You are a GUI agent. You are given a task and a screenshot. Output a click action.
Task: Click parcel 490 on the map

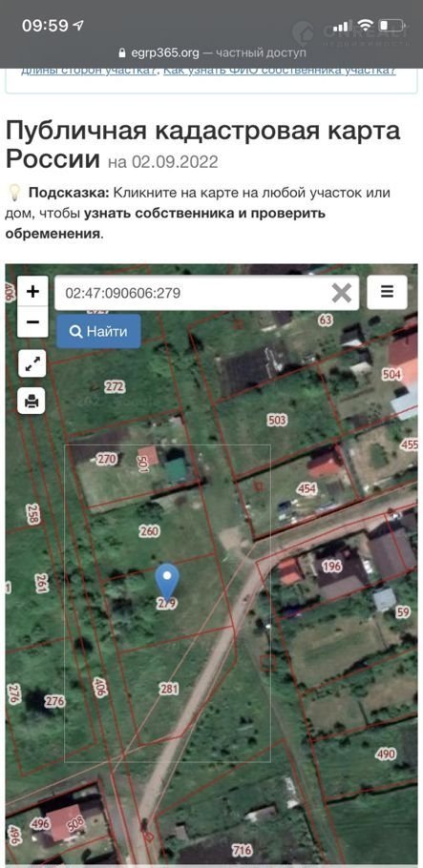point(386,754)
